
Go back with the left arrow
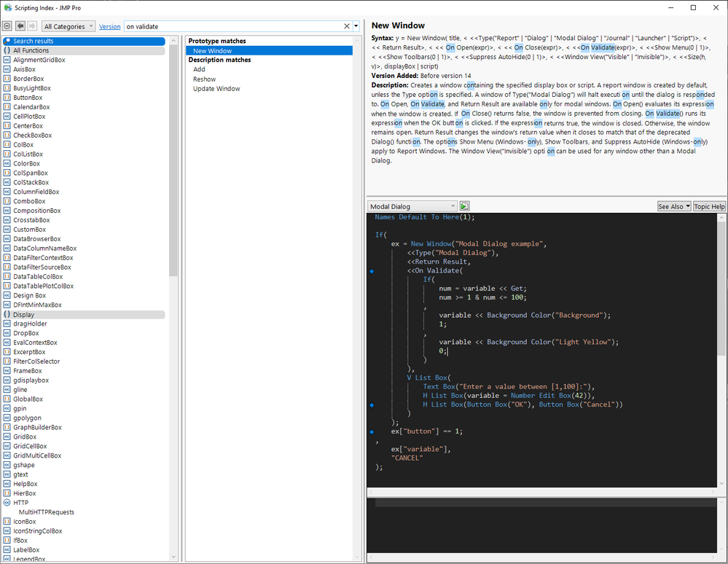[20, 26]
